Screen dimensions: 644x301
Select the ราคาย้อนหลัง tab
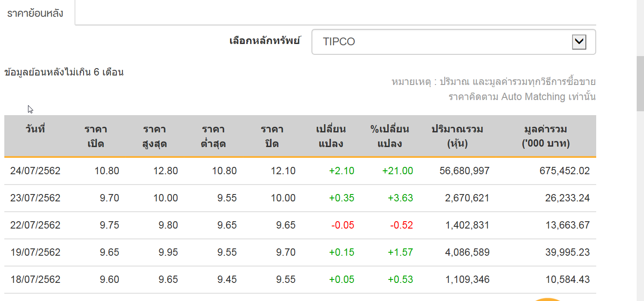(x=35, y=13)
